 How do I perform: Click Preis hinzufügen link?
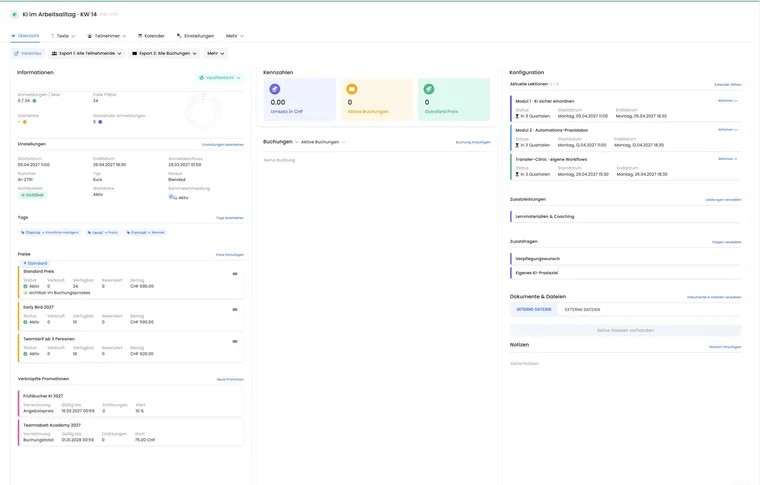(x=230, y=255)
